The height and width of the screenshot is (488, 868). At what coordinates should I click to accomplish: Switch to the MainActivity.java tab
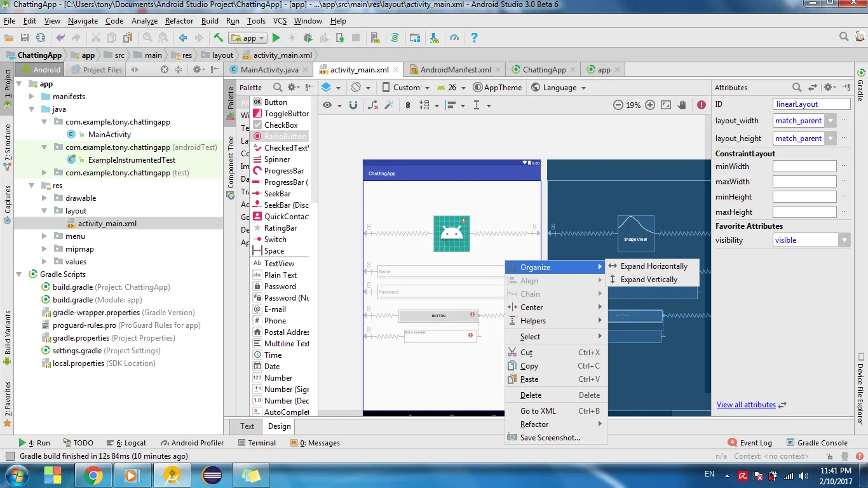pos(269,70)
